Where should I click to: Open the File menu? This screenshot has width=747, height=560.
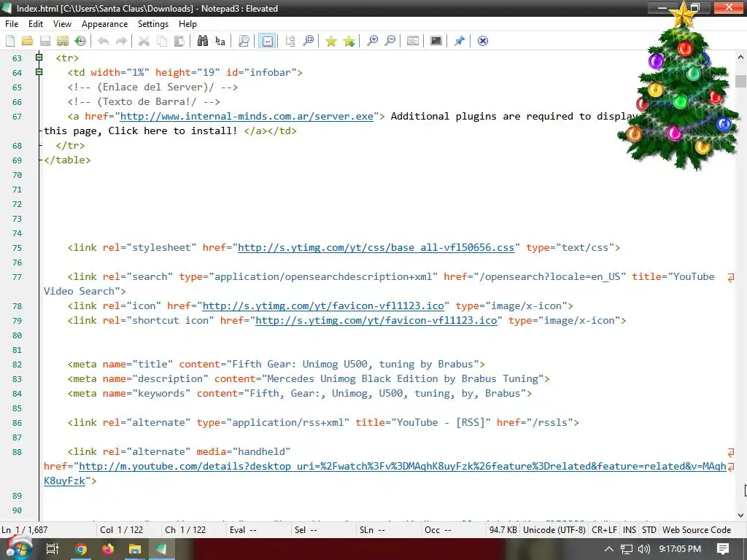[x=12, y=24]
